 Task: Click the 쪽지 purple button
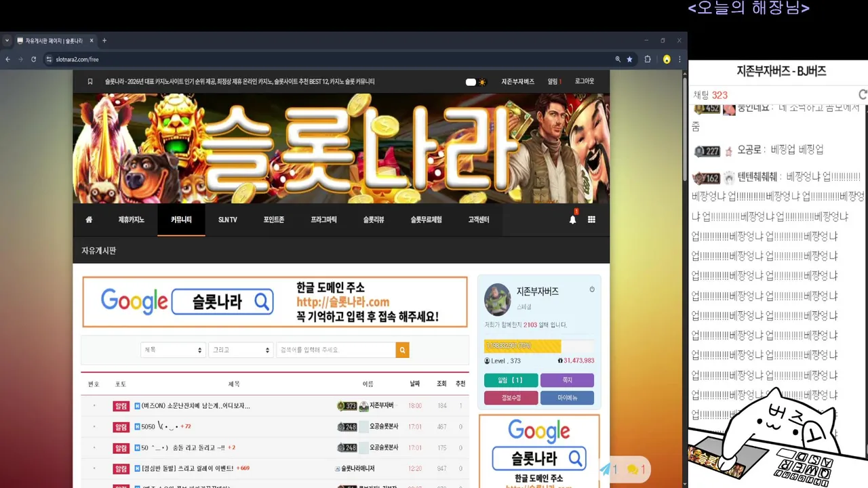(567, 380)
